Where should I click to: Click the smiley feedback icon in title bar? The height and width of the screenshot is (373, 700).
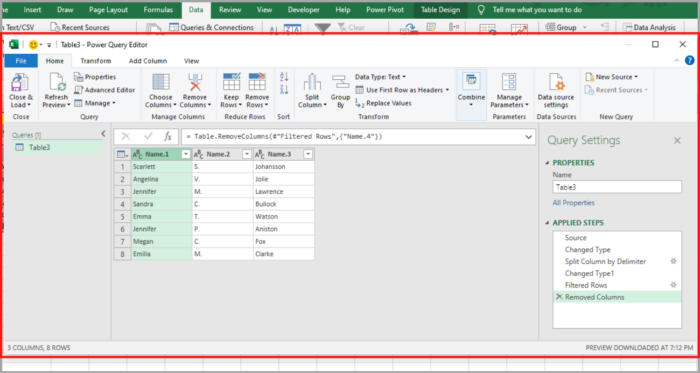coord(33,45)
